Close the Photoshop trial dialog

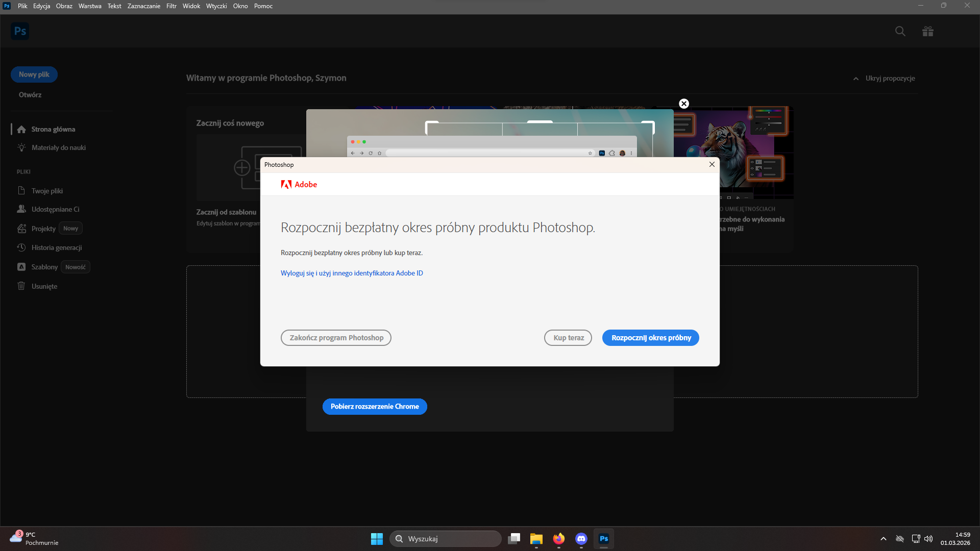(x=712, y=164)
